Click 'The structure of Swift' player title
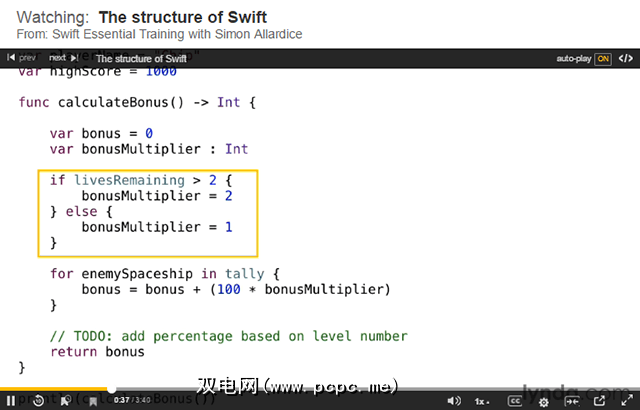 pos(141,59)
